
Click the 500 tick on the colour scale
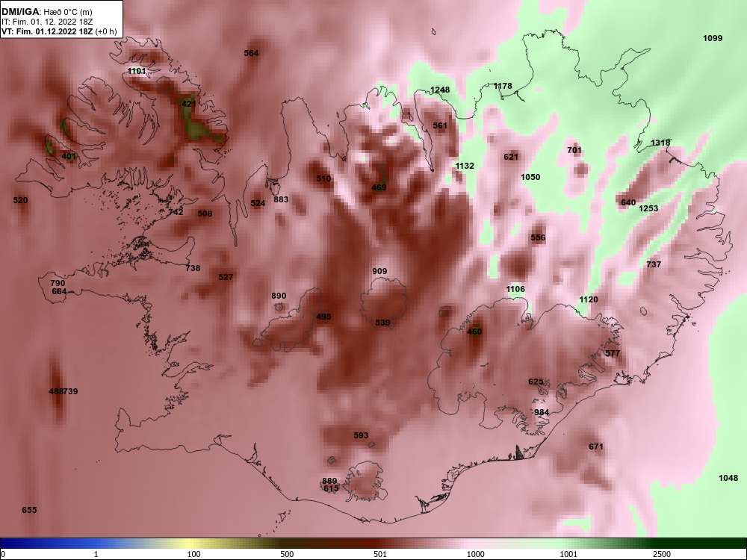[287, 554]
